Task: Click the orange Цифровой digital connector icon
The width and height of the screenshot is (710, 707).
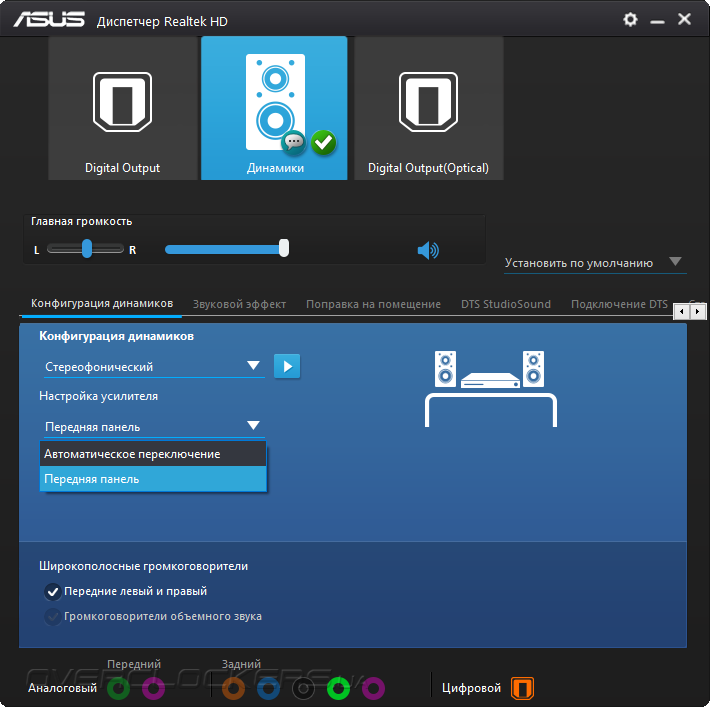Action: click(523, 688)
